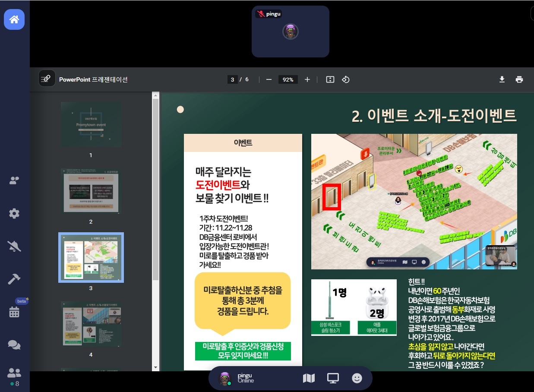This screenshot has width=534, height=392.
Task: Open the beta calendar icon
Action: (14, 312)
